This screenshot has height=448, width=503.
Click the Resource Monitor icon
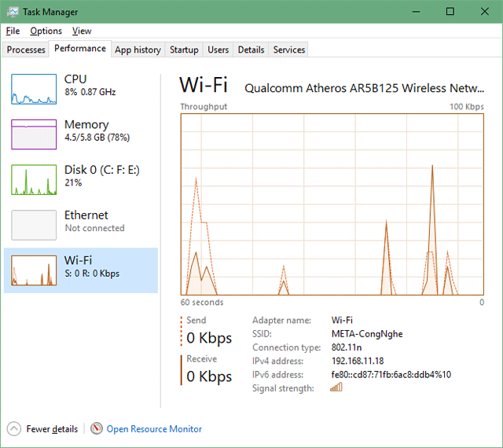97,429
